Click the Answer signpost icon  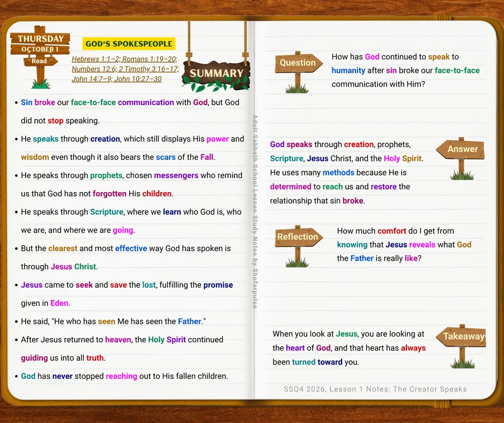460,158
